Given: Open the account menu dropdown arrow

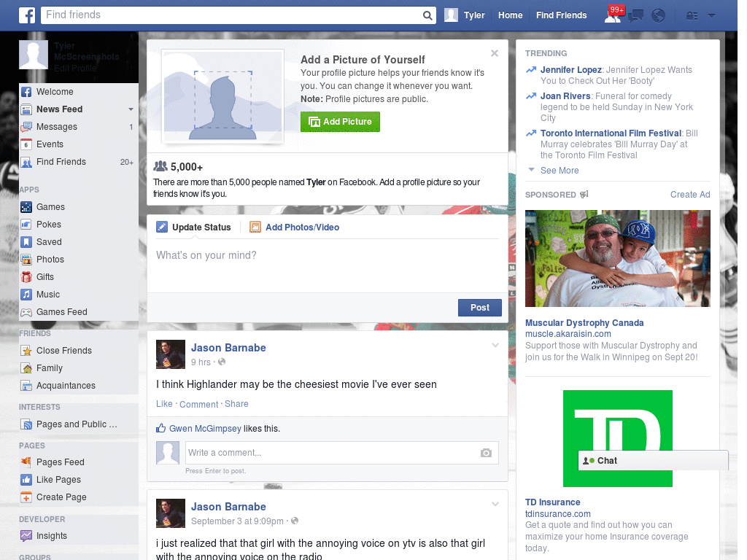Looking at the screenshot, I should tap(712, 16).
